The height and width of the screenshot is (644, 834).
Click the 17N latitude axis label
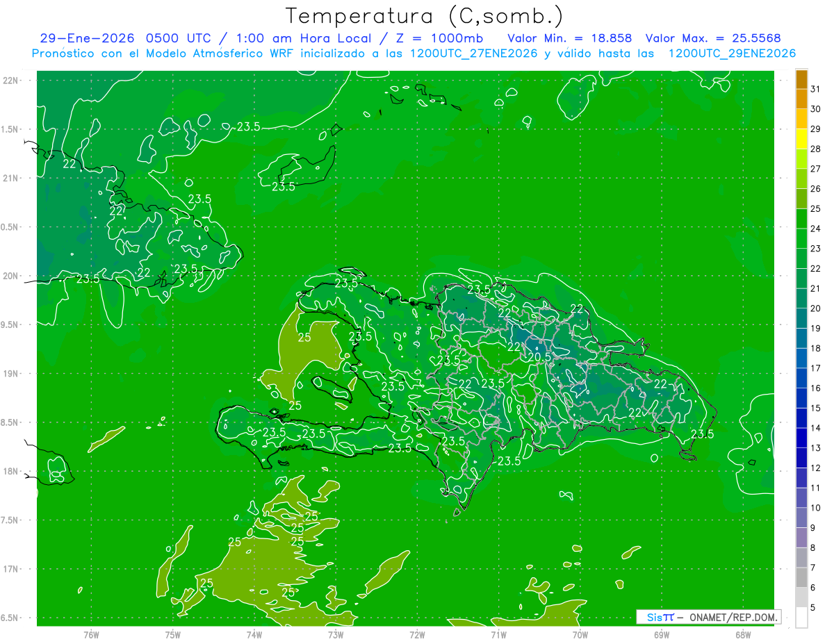coord(10,569)
